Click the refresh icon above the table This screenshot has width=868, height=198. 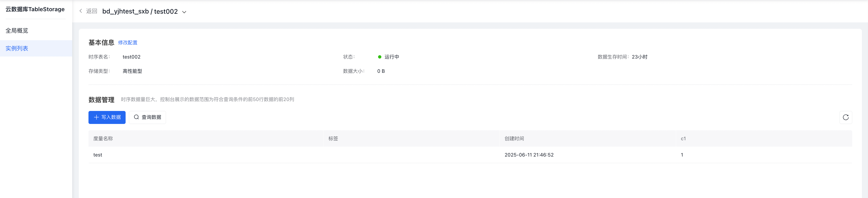[x=845, y=117]
